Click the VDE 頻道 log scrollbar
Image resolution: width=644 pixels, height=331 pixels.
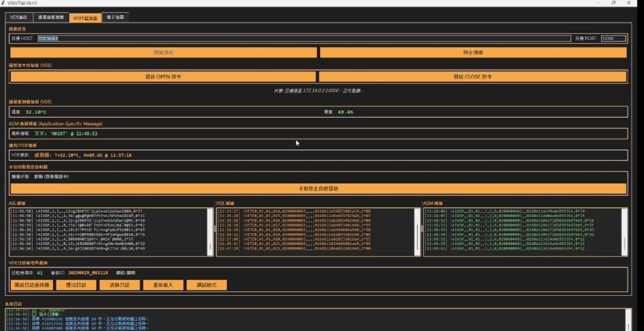click(x=416, y=232)
